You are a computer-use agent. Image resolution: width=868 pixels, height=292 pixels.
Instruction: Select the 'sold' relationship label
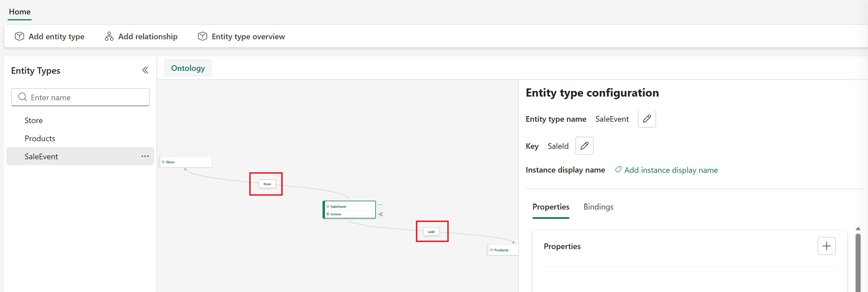431,232
